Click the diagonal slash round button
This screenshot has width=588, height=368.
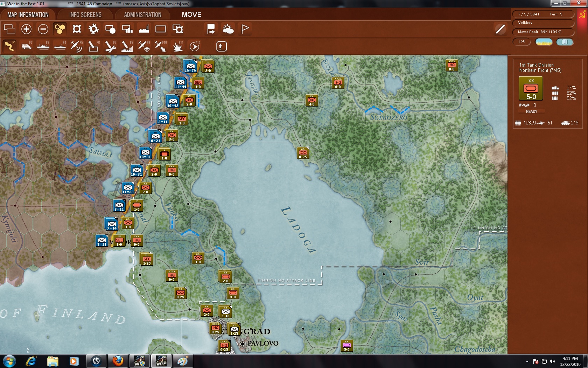pos(500,29)
